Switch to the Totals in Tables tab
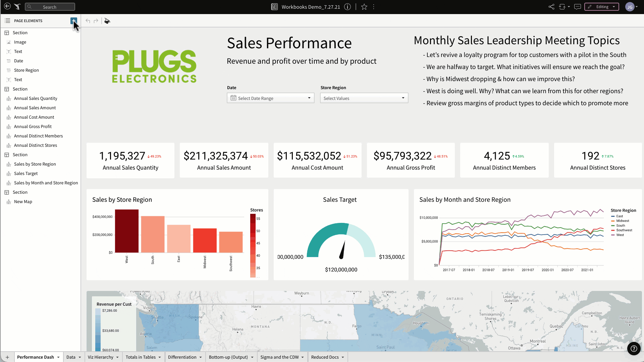644x362 pixels. click(141, 357)
